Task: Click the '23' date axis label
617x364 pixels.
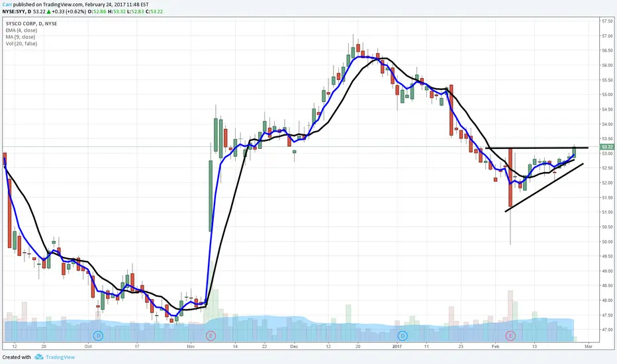Action: (x=461, y=347)
